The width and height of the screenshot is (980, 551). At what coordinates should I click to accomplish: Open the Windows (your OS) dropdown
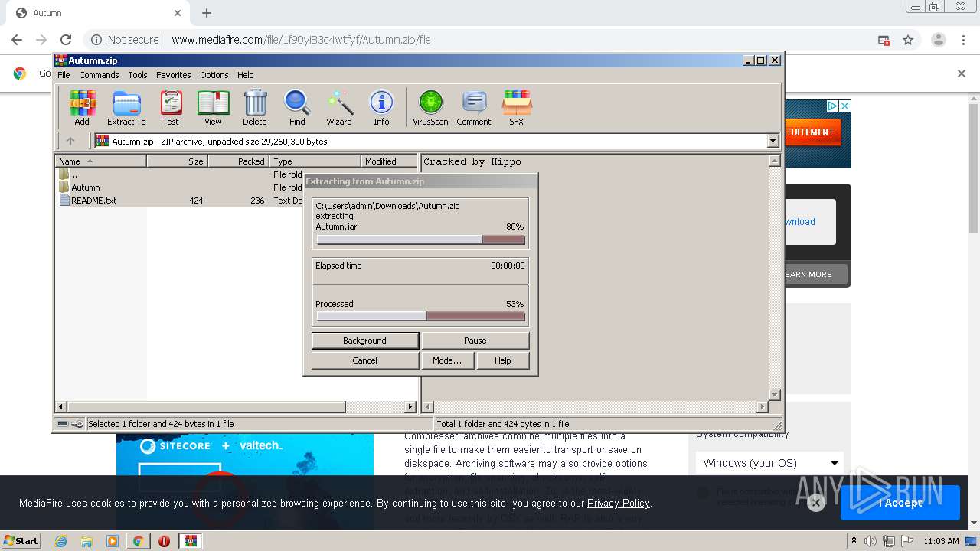tap(769, 463)
